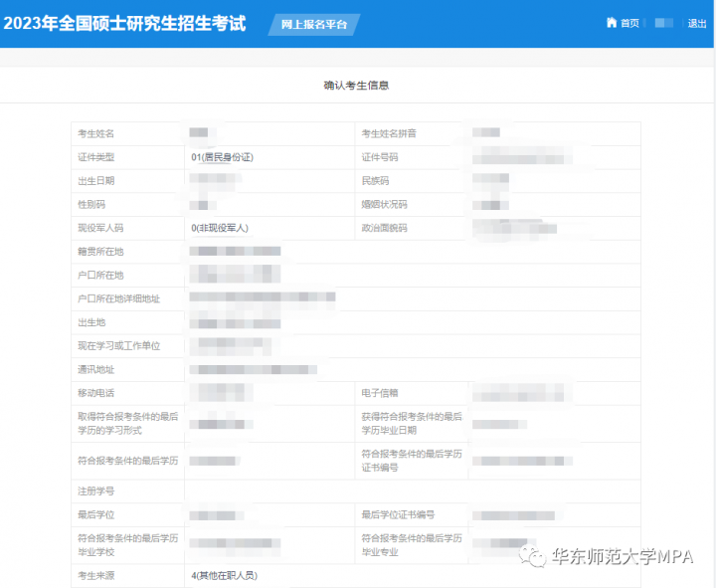Click the 婚姻状况码 label

point(384,204)
